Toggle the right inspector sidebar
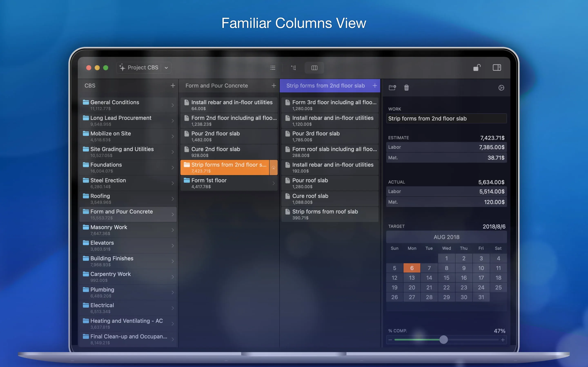588x367 pixels. tap(497, 67)
